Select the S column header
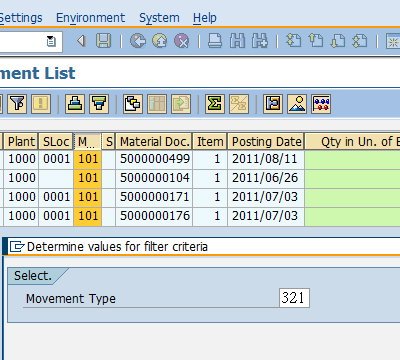Viewport: 400px width, 360px height. pyautogui.click(x=109, y=142)
